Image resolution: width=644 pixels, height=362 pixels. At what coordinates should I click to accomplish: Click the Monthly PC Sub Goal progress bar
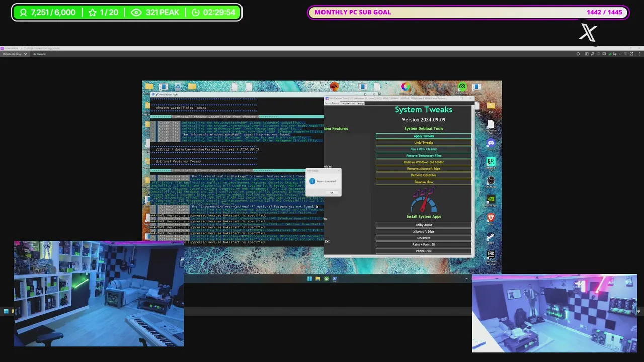(x=468, y=12)
